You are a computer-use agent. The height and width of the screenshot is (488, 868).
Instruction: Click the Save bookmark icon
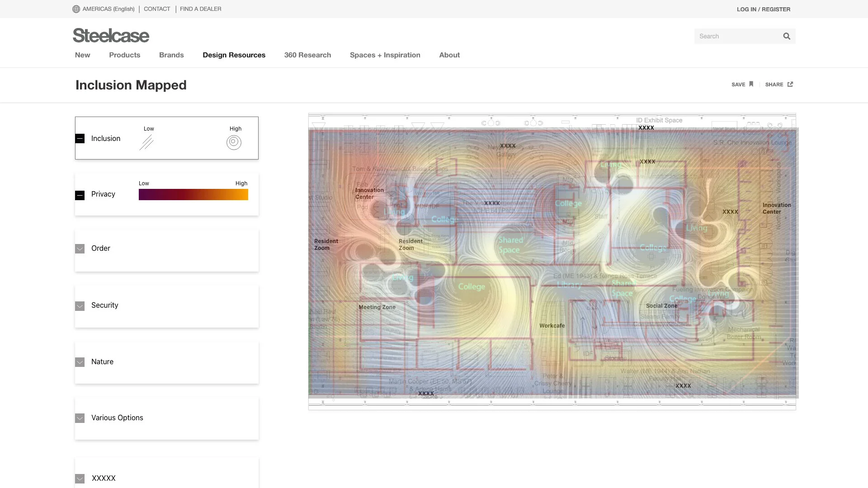[751, 84]
